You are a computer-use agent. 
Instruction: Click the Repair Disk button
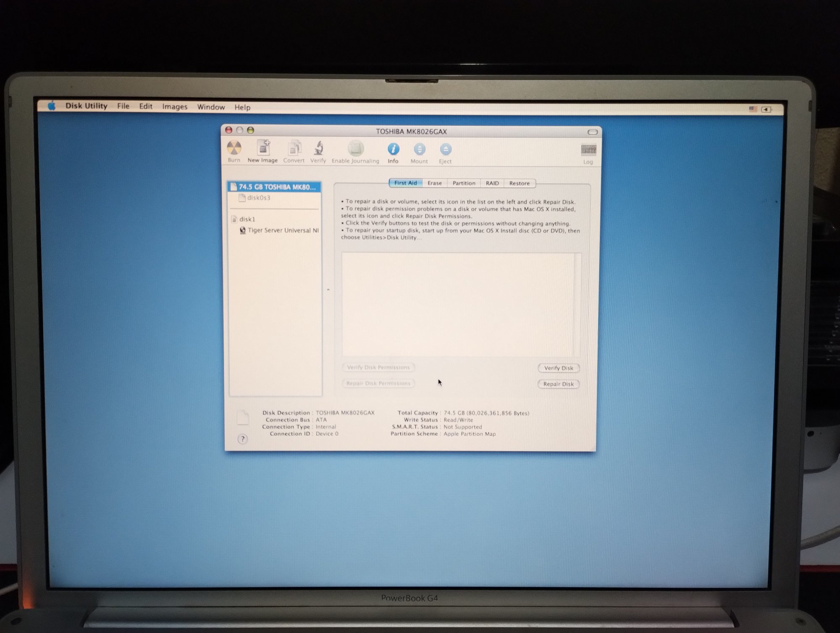click(558, 384)
